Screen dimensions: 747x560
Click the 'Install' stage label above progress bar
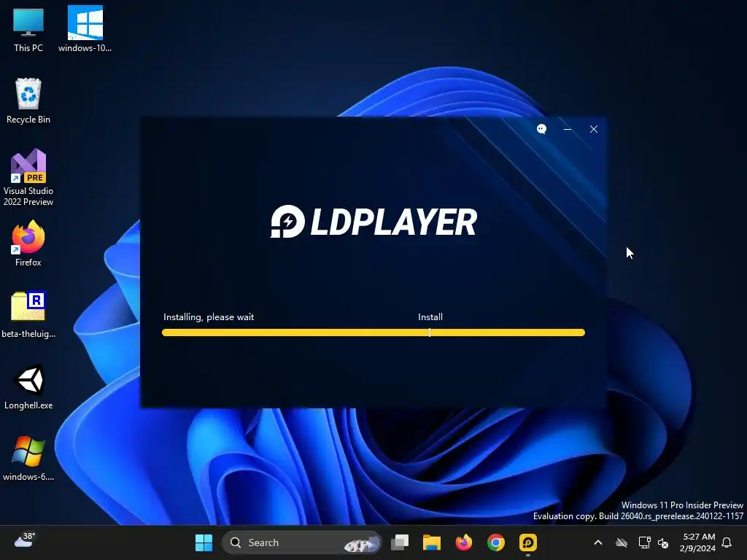click(430, 317)
